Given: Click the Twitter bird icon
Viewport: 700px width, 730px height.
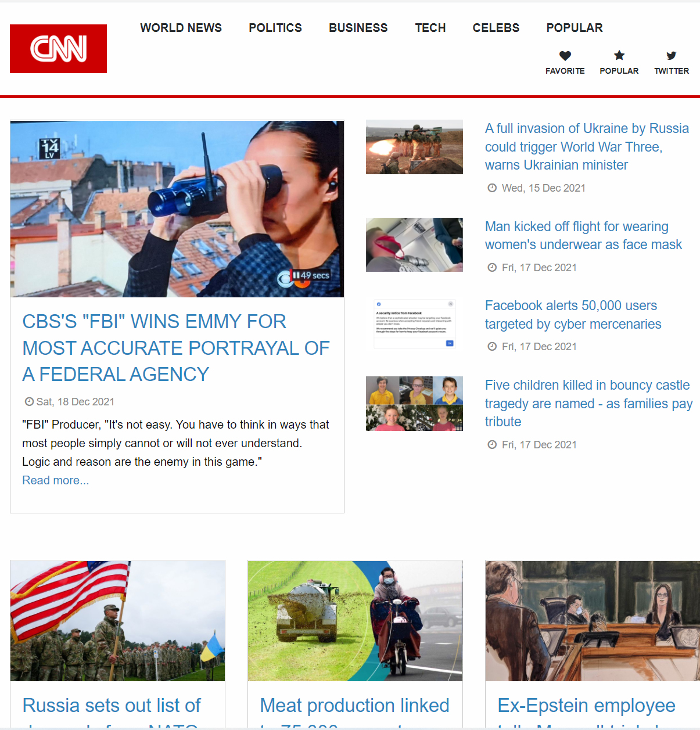Looking at the screenshot, I should (672, 56).
